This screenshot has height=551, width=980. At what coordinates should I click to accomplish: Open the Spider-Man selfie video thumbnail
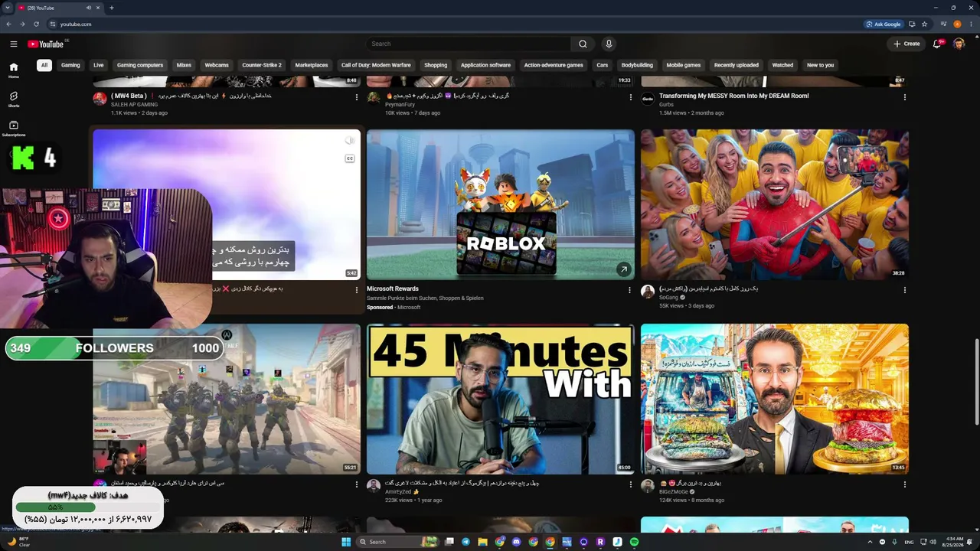click(x=775, y=204)
